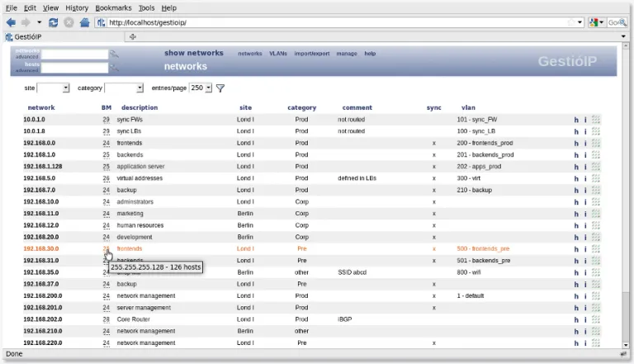Click the vertical scrollbar down arrow
Screen dimensions: 634x364
point(626,345)
